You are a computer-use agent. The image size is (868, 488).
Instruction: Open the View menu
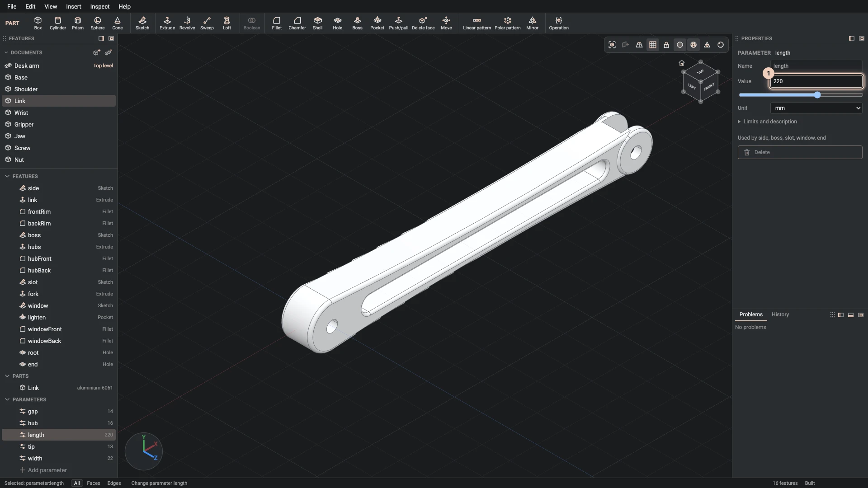51,6
